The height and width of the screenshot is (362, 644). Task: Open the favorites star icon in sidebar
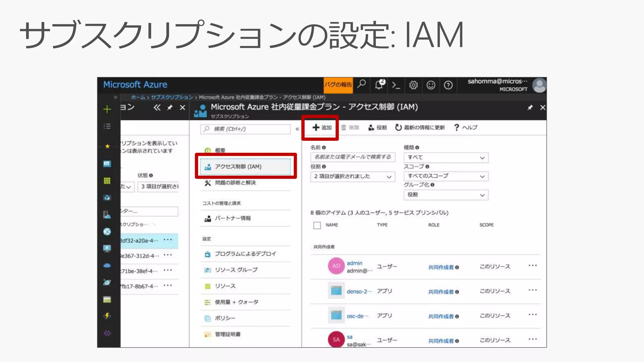tap(107, 146)
